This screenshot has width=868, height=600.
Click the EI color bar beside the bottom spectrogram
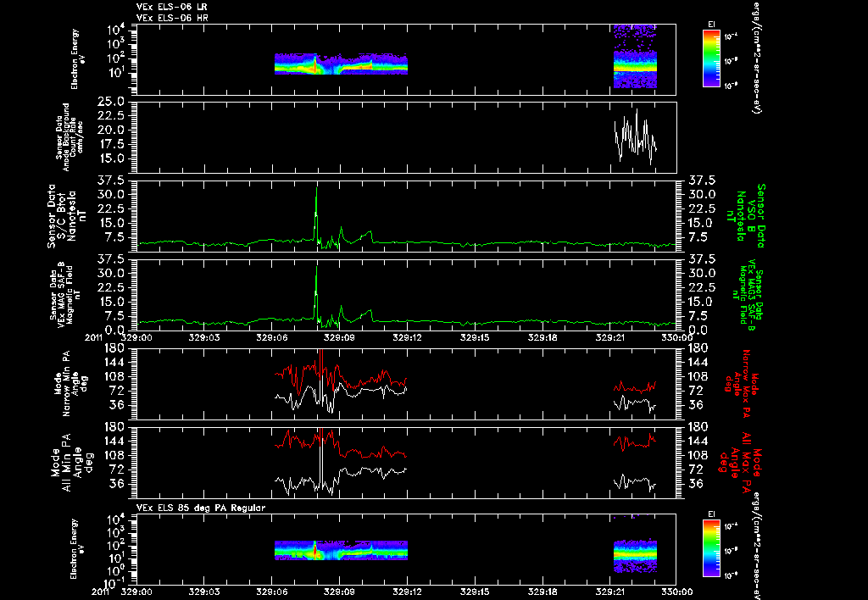[x=711, y=550]
